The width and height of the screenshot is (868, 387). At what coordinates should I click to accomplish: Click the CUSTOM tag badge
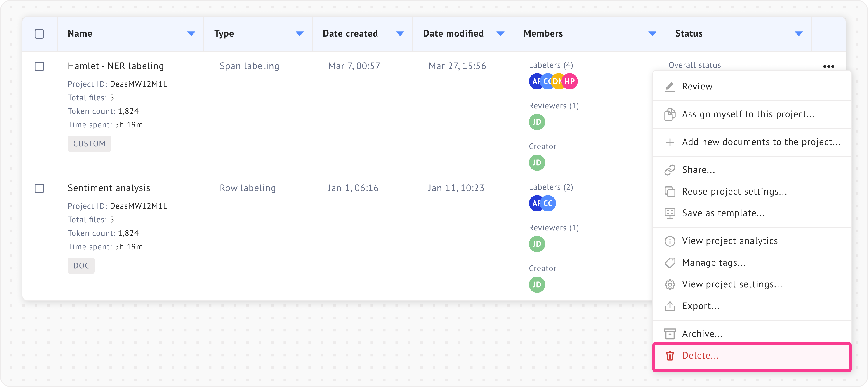pos(89,144)
